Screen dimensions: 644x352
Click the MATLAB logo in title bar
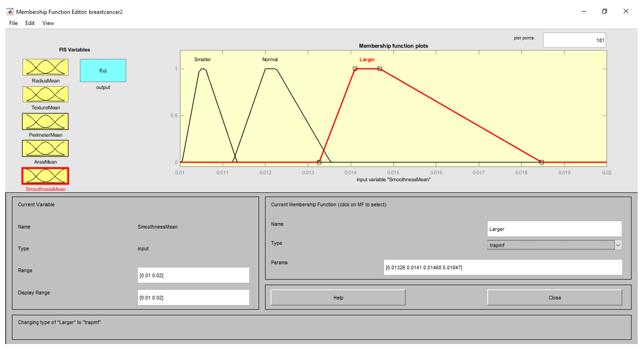pyautogui.click(x=10, y=12)
